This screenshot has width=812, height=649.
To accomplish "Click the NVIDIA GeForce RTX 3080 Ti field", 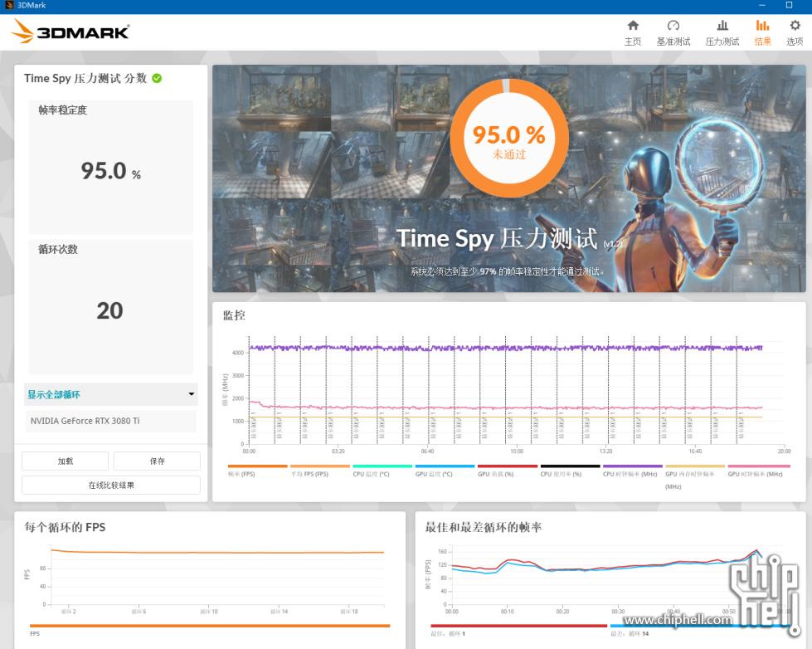I will [x=111, y=421].
